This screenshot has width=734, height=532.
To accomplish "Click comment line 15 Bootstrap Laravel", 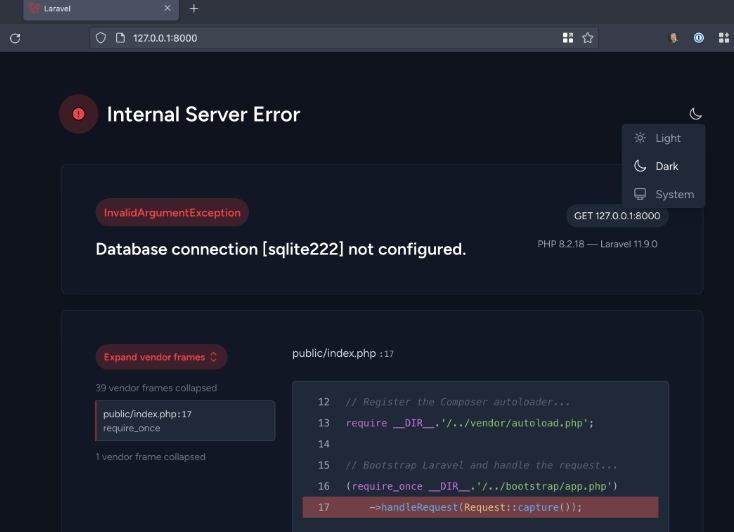I will [481, 465].
